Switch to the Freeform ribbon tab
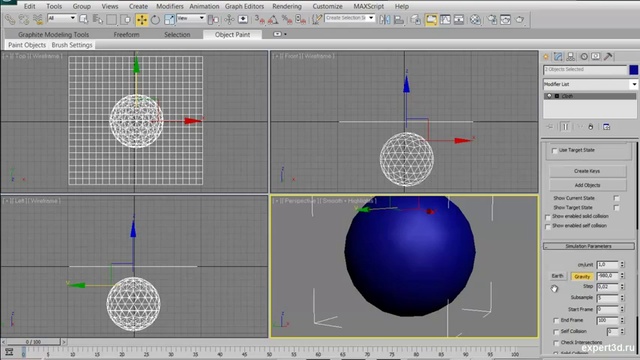Viewport: 640px width, 360px height. [127, 35]
